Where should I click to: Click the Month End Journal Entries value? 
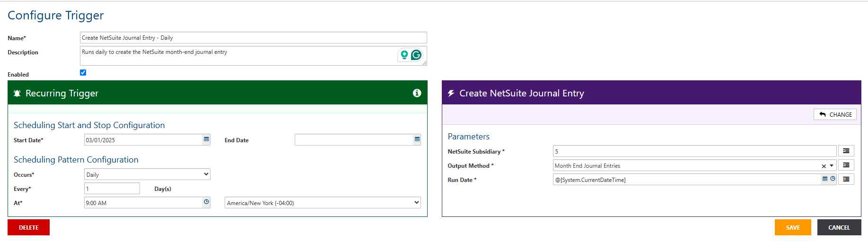587,166
